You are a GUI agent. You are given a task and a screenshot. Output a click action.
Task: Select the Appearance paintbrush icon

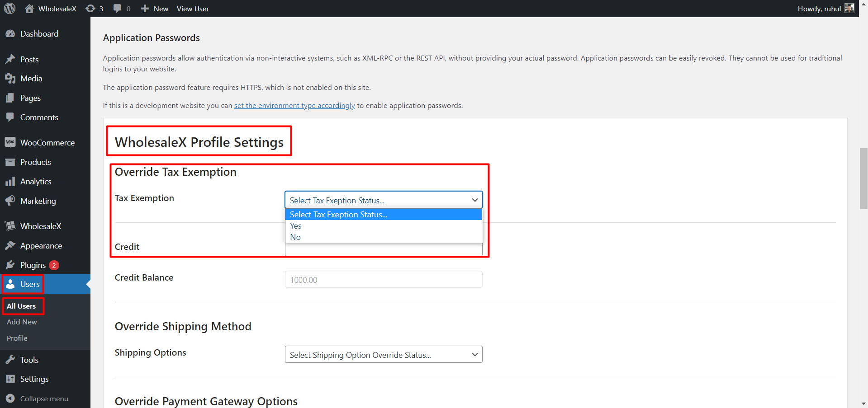[x=11, y=245]
